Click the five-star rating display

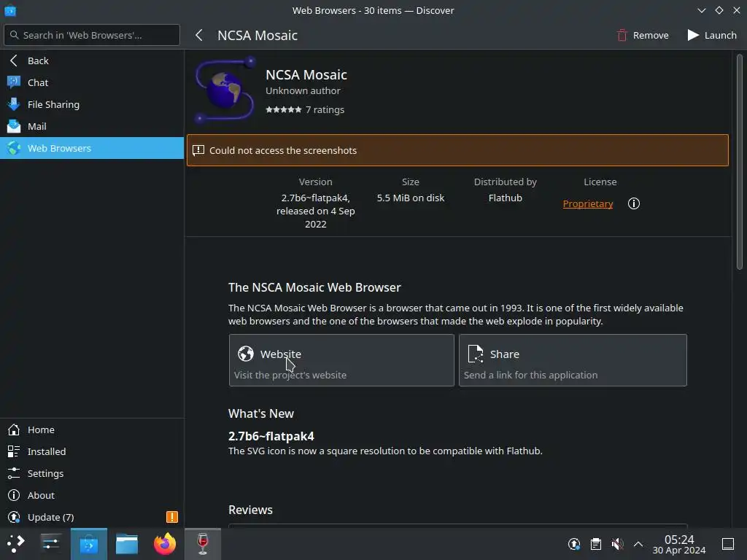pyautogui.click(x=284, y=109)
